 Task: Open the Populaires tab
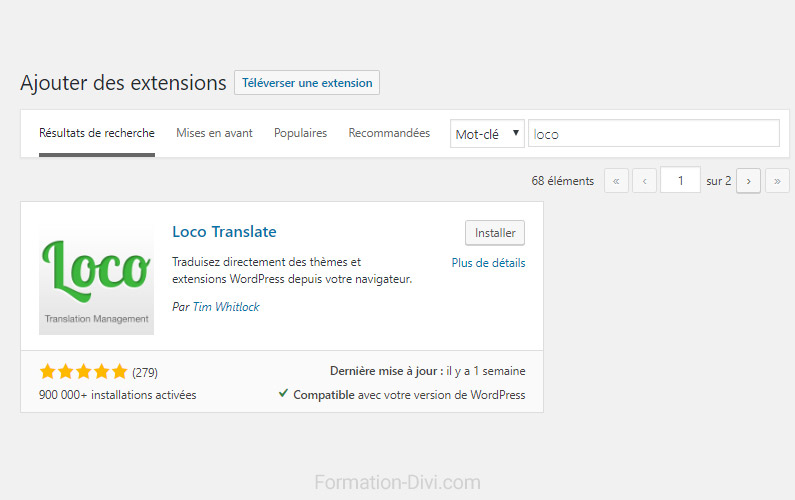click(300, 133)
